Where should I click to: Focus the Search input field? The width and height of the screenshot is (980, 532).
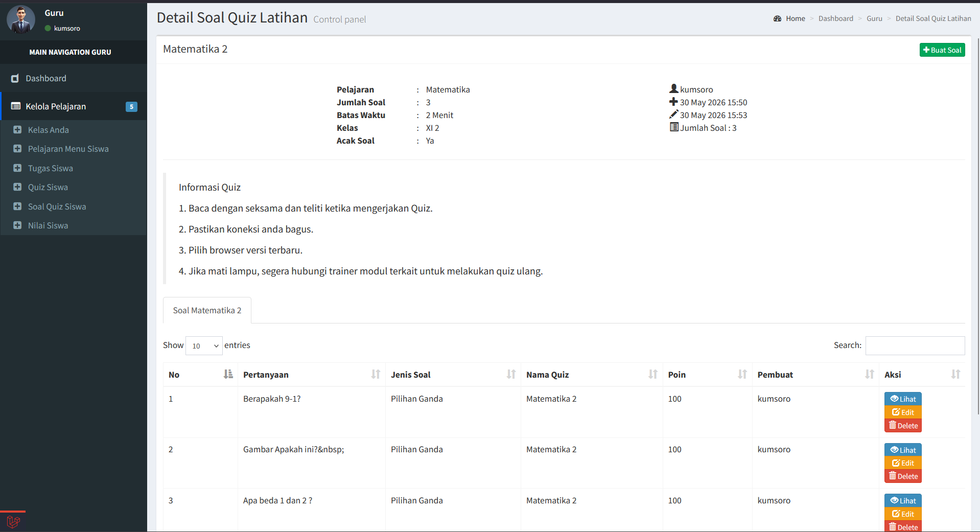point(915,345)
